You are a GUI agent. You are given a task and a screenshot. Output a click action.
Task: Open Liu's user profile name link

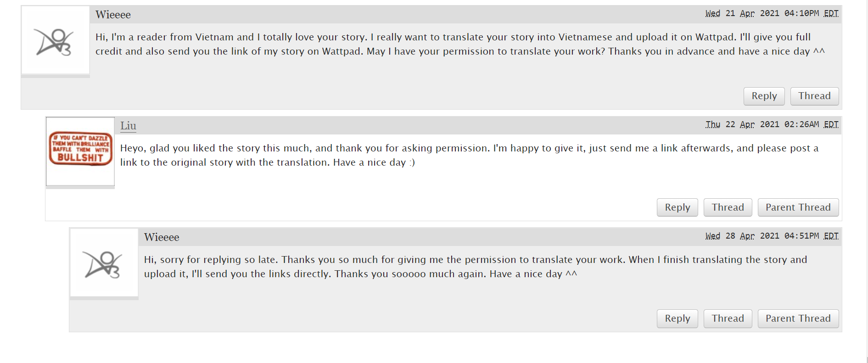pos(128,126)
